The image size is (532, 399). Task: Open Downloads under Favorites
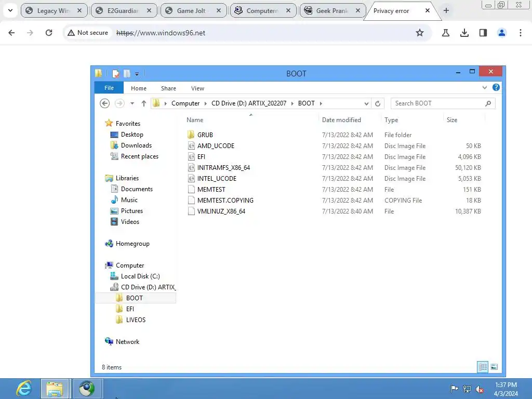pos(136,145)
